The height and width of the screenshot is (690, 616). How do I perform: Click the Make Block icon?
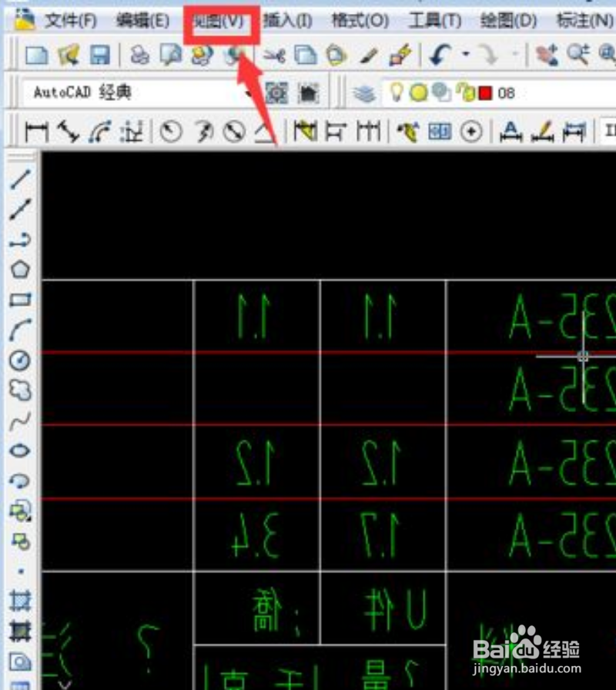click(x=20, y=541)
